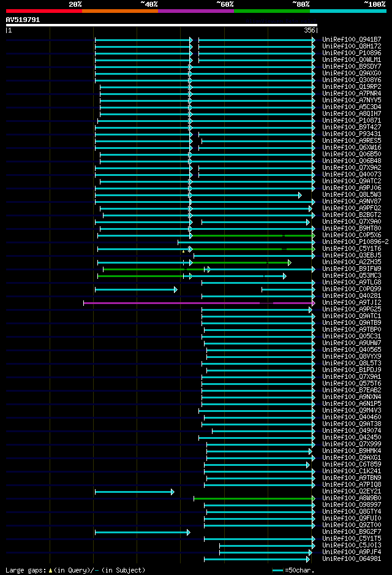Viewport: 392px width, 575px height.
Task: Select hit label UniRef100_Q06B50
Action: click(352, 154)
